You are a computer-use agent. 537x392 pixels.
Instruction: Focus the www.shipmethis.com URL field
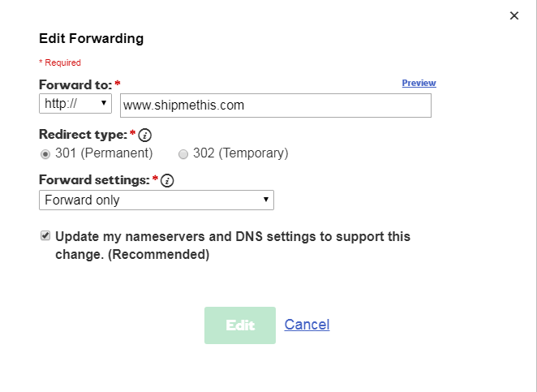pyautogui.click(x=275, y=106)
